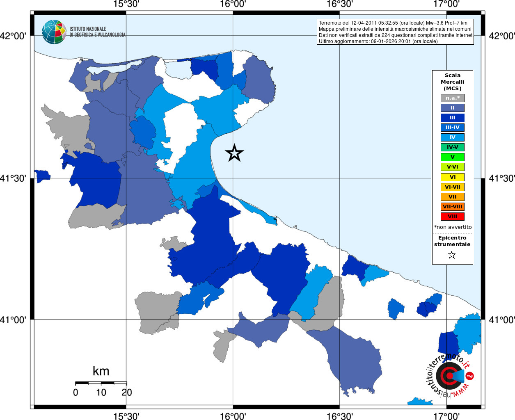
Task: Click the top axis label 15°30'
Action: click(126, 4)
